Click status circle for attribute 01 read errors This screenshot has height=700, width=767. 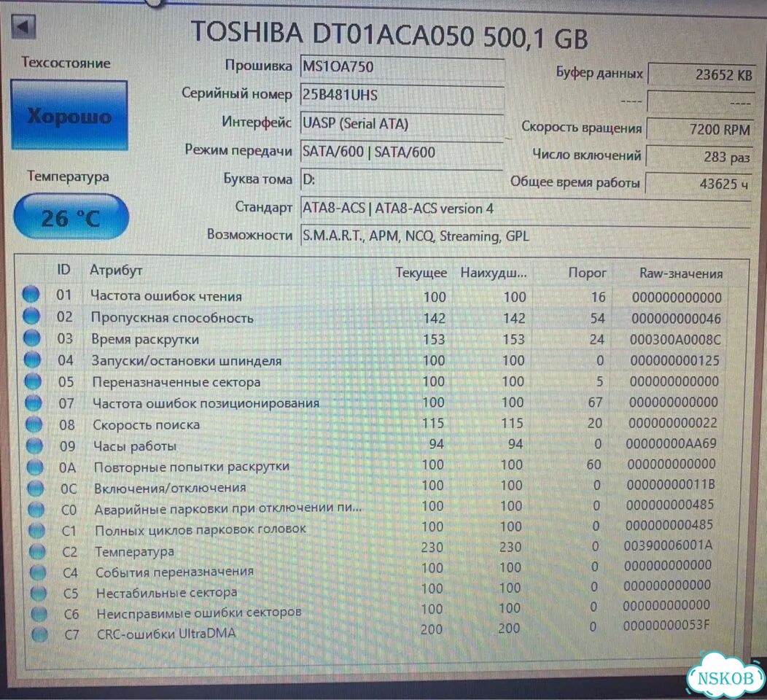tap(31, 294)
